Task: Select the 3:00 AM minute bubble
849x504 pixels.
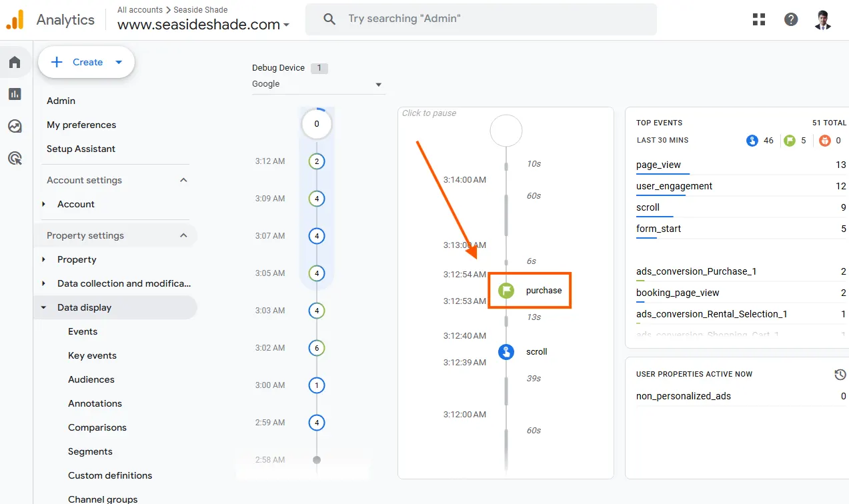Action: point(317,385)
